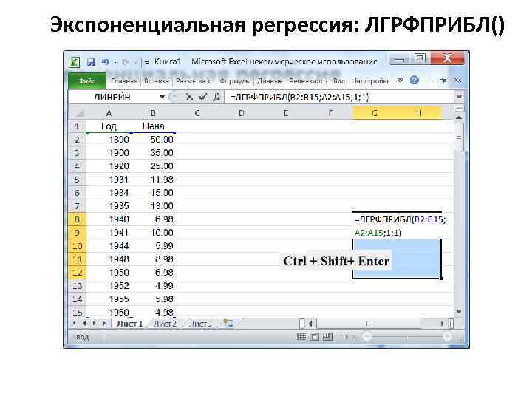Open Insert Function fx icon
The width and height of the screenshot is (532, 399).
tap(216, 98)
